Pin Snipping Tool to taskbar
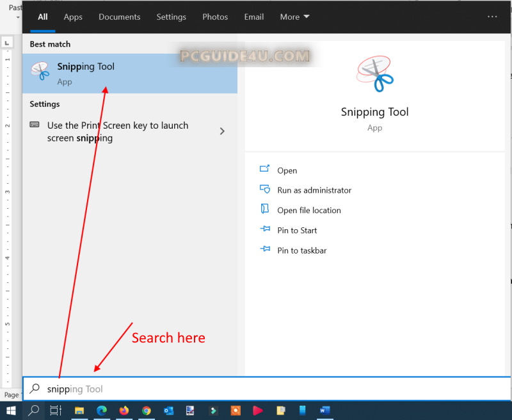Viewport: 512px width, 420px height. click(301, 250)
